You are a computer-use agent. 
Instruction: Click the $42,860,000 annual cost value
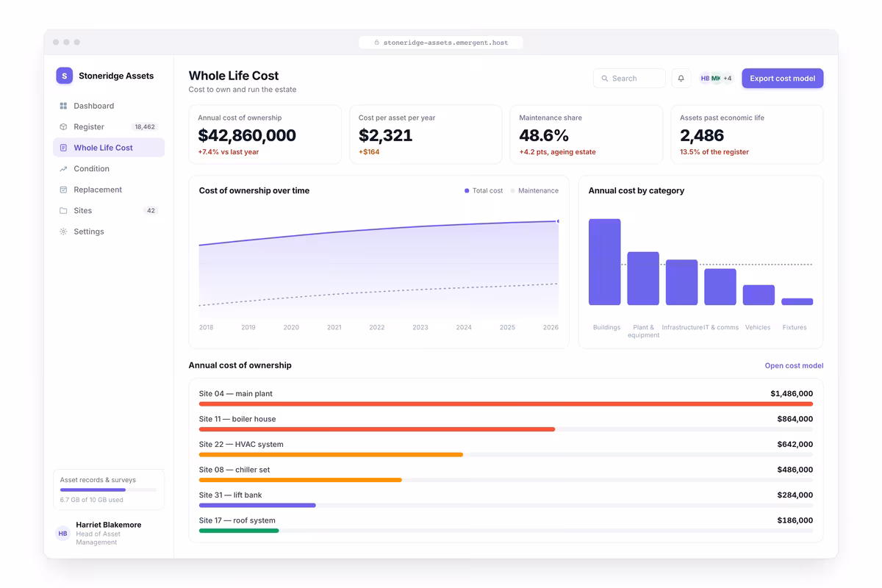click(x=247, y=135)
